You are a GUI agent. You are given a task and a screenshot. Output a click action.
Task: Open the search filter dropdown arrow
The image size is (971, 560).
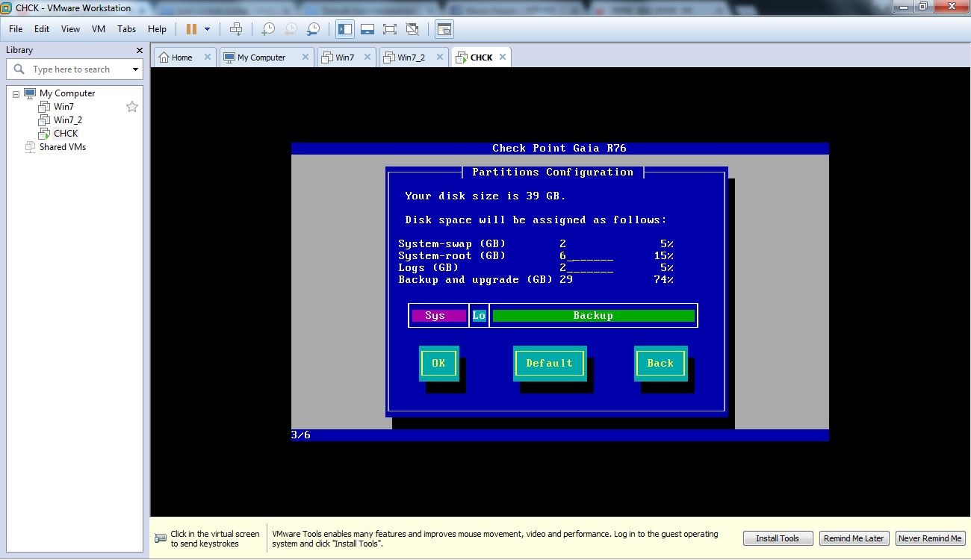(135, 69)
